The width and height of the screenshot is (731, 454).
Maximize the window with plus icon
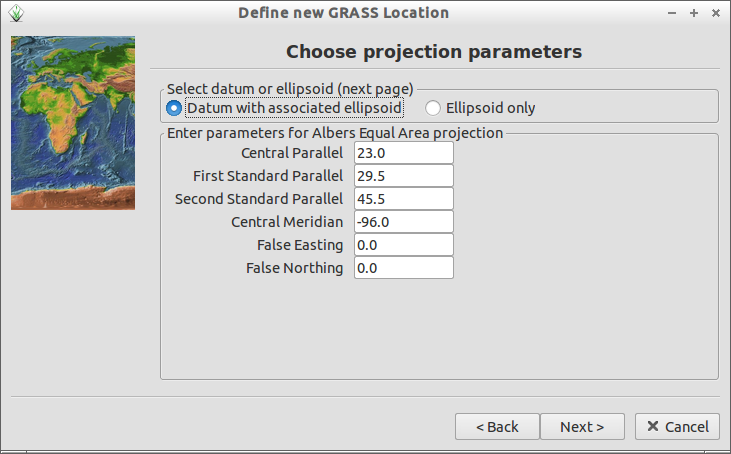[694, 13]
